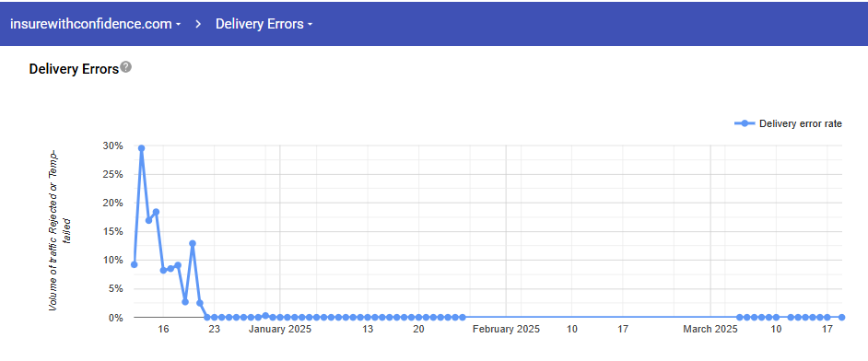Image resolution: width=868 pixels, height=361 pixels.
Task: Click the February 2025 axis label
Action: click(506, 330)
